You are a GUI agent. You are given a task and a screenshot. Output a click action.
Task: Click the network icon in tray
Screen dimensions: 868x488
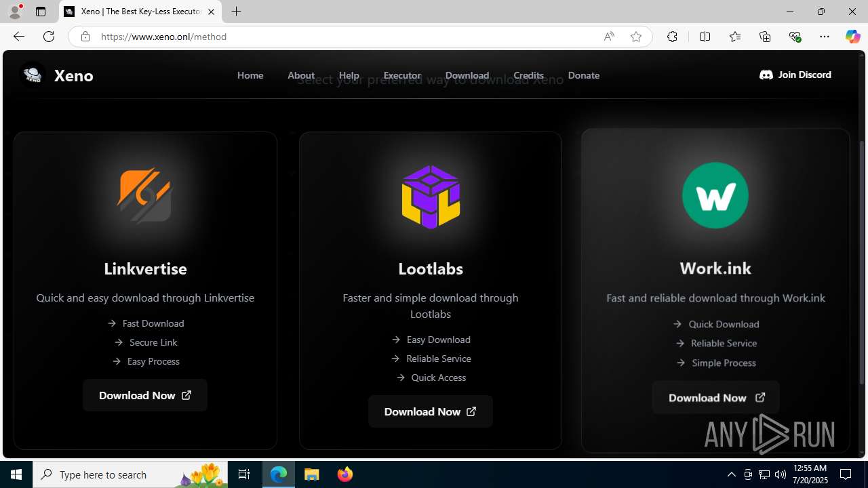[764, 474]
